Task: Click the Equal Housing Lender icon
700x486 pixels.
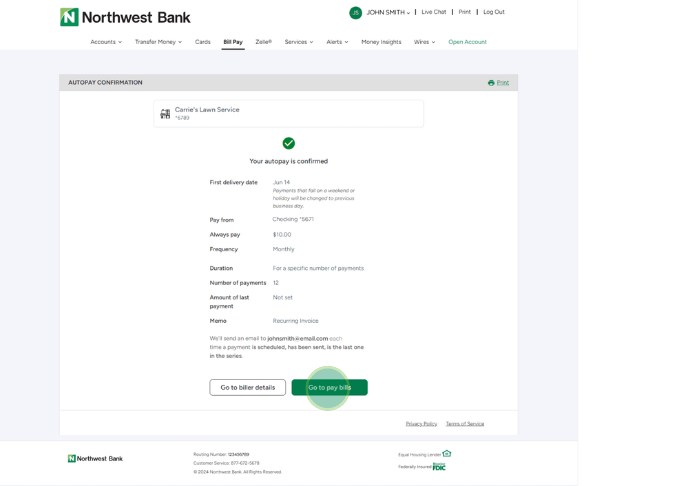Action: click(447, 454)
